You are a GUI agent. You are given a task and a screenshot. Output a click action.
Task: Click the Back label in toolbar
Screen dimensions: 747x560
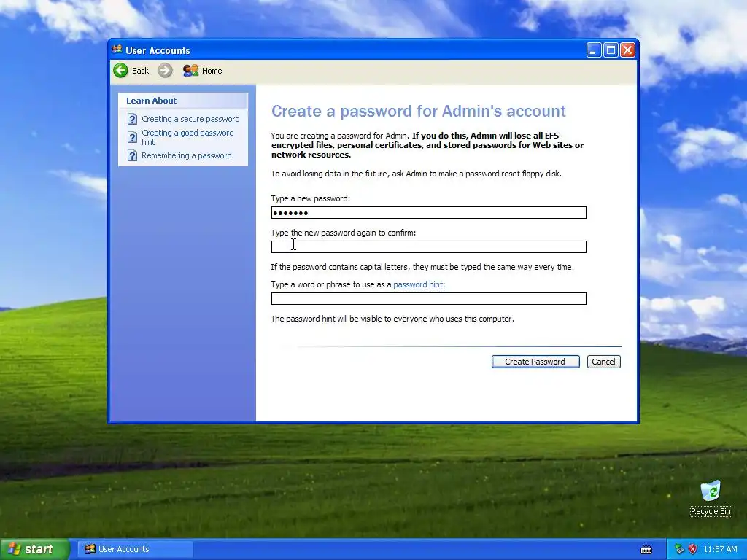pos(140,71)
